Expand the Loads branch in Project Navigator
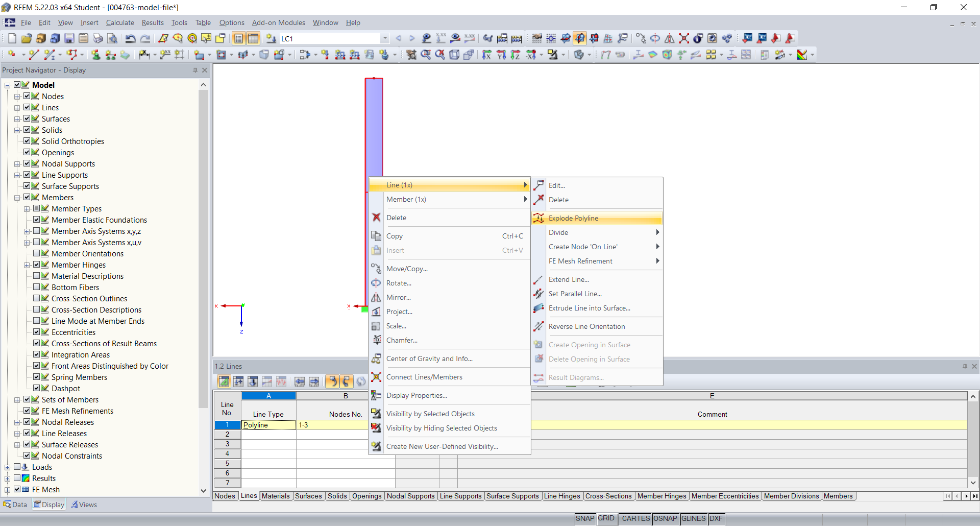The height and width of the screenshot is (526, 980). [x=7, y=467]
